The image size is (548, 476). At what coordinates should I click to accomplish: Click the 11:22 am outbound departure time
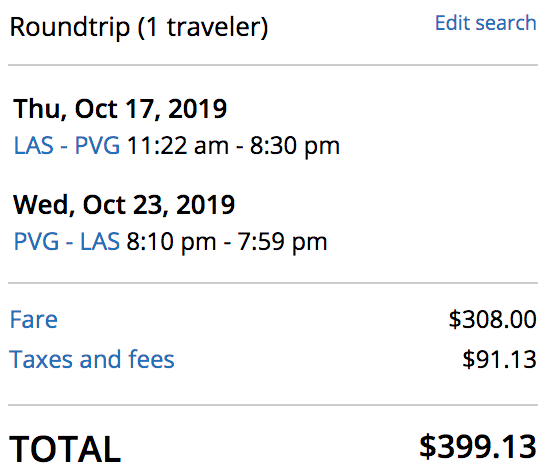point(178,145)
